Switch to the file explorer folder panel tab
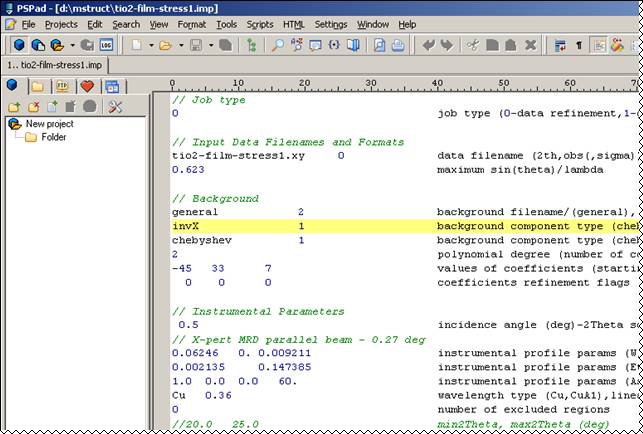This screenshot has height=434, width=643. tap(38, 87)
